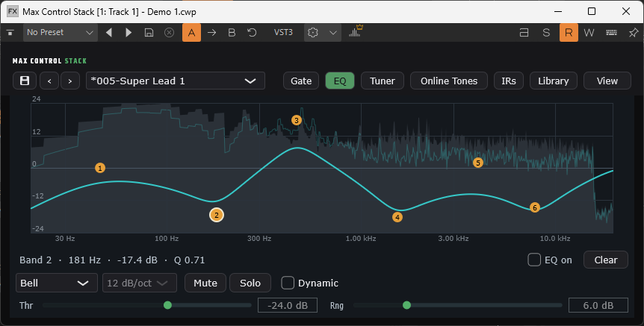This screenshot has height=326, width=644.
Task: Open the Library tab
Action: [554, 81]
